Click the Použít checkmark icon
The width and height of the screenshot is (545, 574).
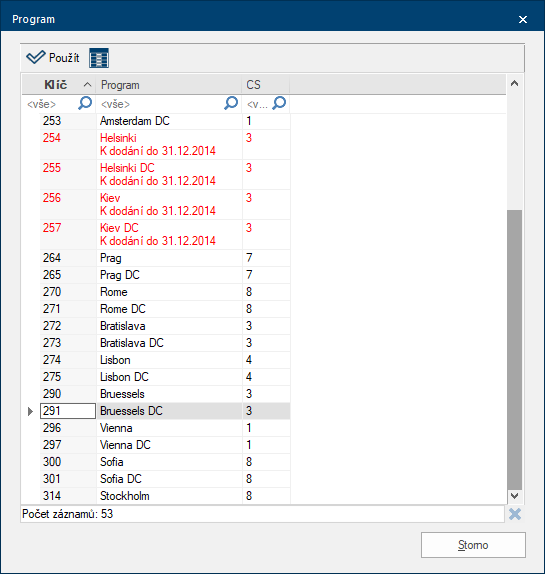[36, 57]
